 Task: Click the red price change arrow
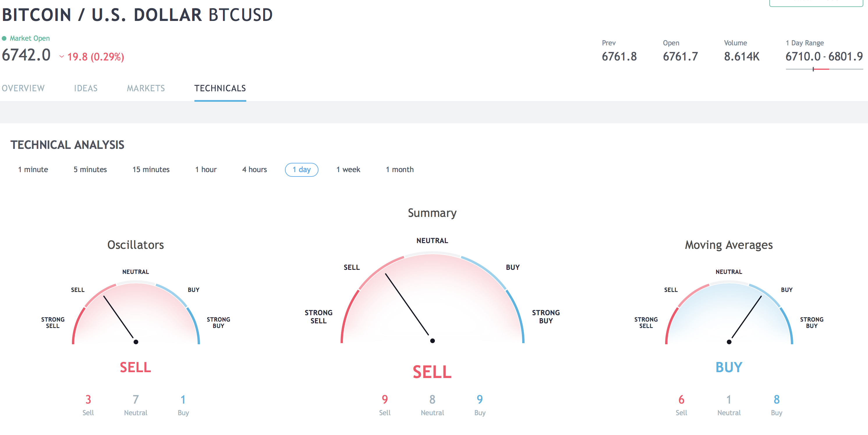point(62,57)
